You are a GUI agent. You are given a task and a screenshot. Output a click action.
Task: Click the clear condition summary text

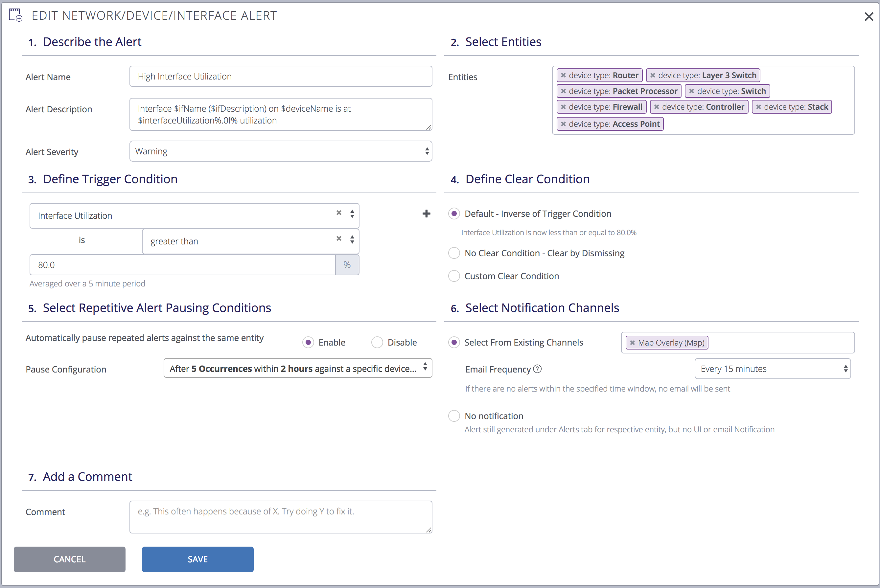coord(548,233)
